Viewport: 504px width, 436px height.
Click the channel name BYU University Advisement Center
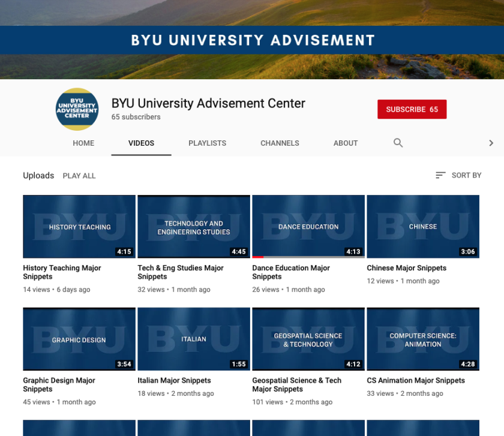pyautogui.click(x=208, y=104)
